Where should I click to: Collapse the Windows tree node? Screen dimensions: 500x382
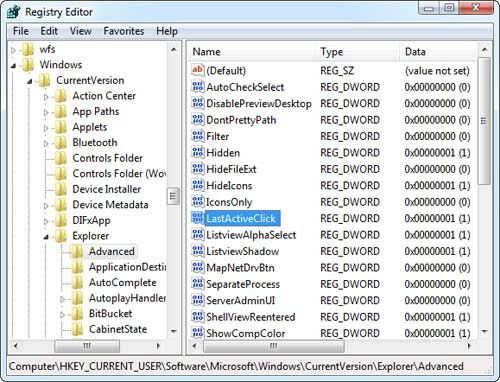point(13,66)
